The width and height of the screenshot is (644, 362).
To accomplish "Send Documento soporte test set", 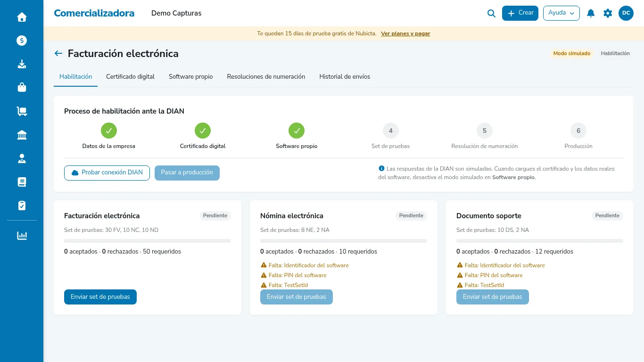I will 493,297.
